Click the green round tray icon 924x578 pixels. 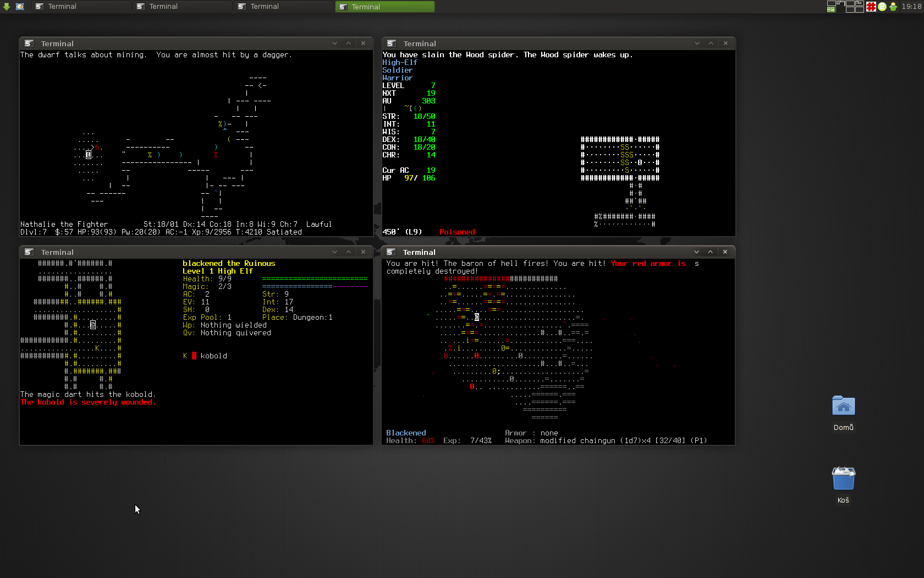[x=882, y=7]
